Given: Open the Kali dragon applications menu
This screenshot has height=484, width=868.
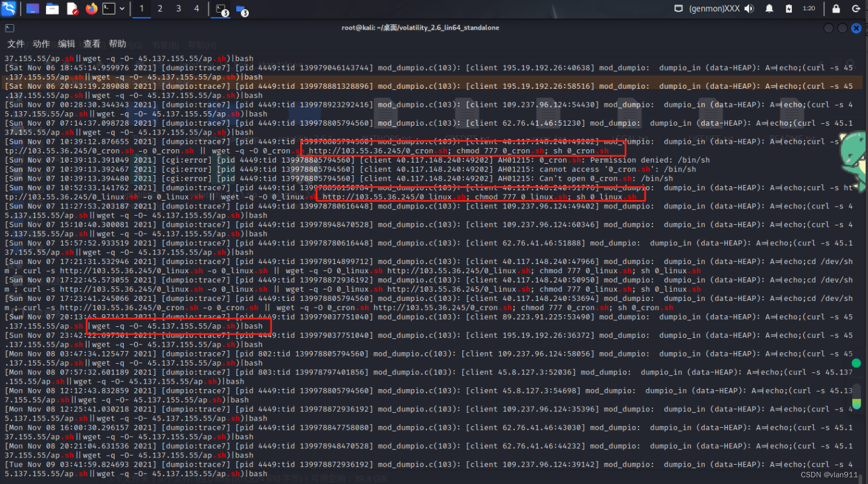Looking at the screenshot, I should 9,8.
